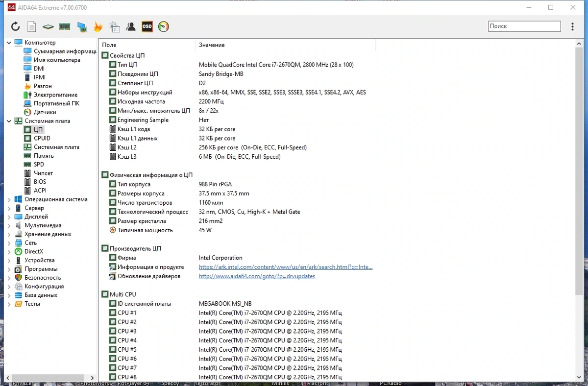Expand the Безопасность tree node

[9, 278]
